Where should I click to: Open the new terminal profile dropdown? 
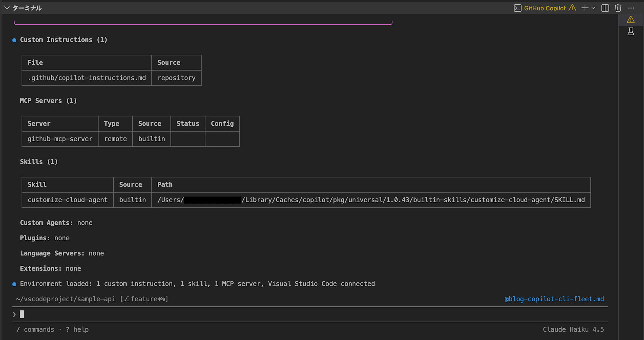[593, 8]
